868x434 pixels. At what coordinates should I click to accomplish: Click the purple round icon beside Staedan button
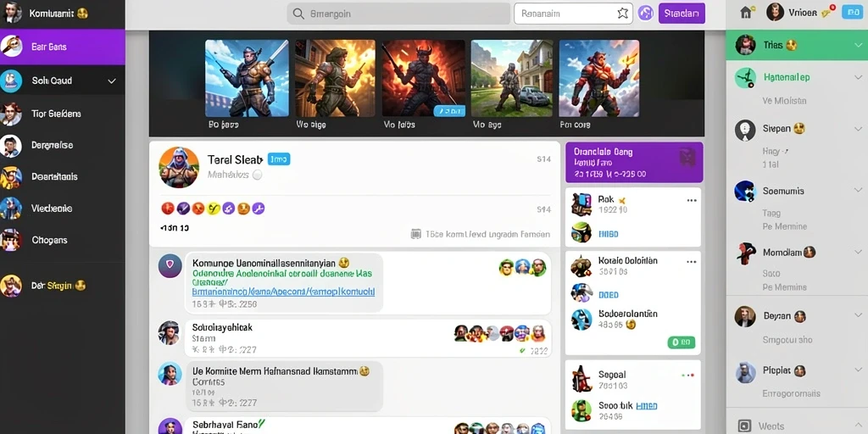click(645, 14)
